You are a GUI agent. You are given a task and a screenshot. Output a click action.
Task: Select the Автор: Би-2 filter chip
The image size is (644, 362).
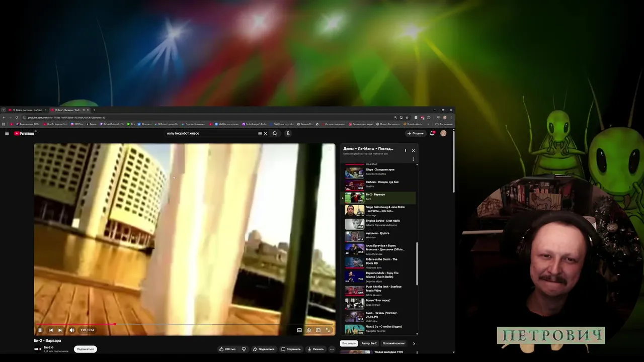coord(369,343)
